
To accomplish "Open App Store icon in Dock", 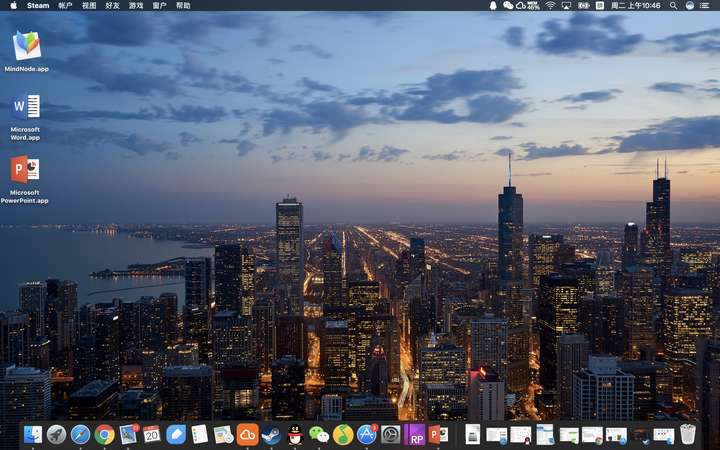I will [367, 434].
